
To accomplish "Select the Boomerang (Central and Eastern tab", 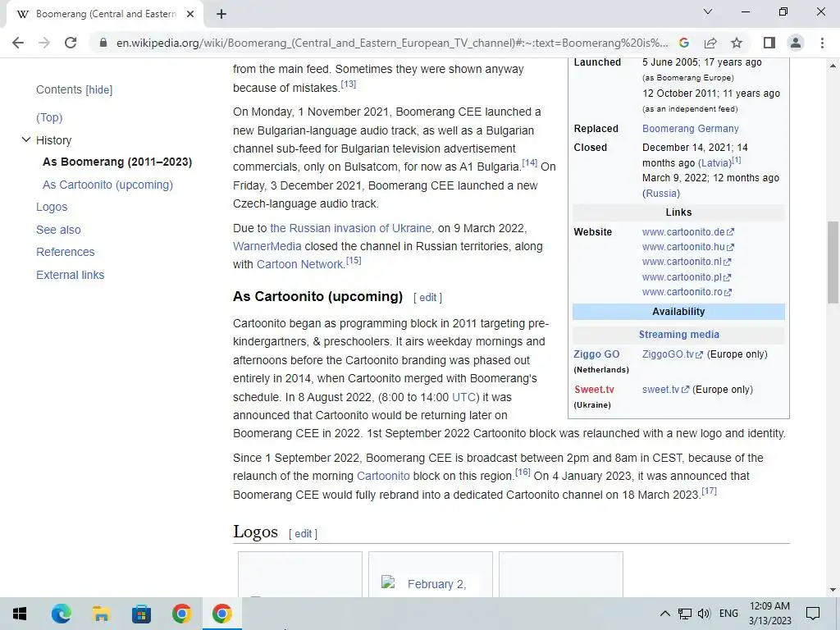I will (x=105, y=15).
